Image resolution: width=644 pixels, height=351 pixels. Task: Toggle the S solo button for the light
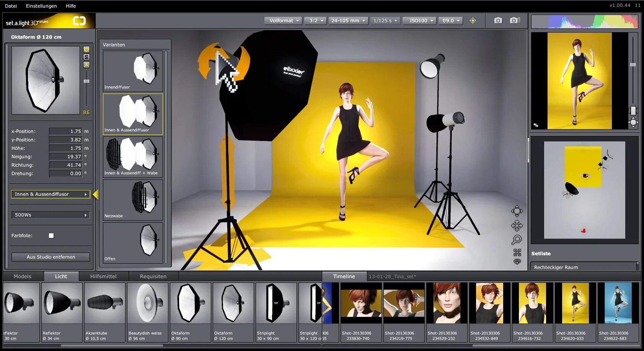(x=86, y=57)
